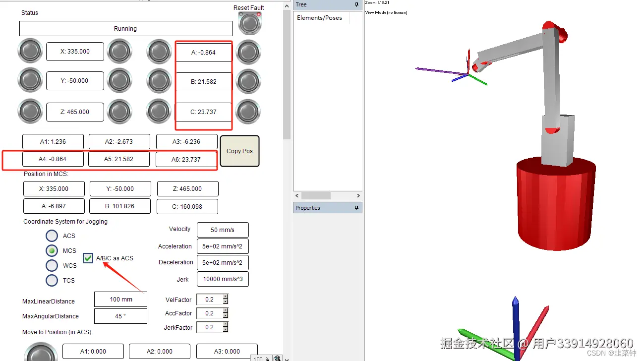Toggle the A/B/C as ACS checkbox
The image size is (644, 361).
click(88, 258)
